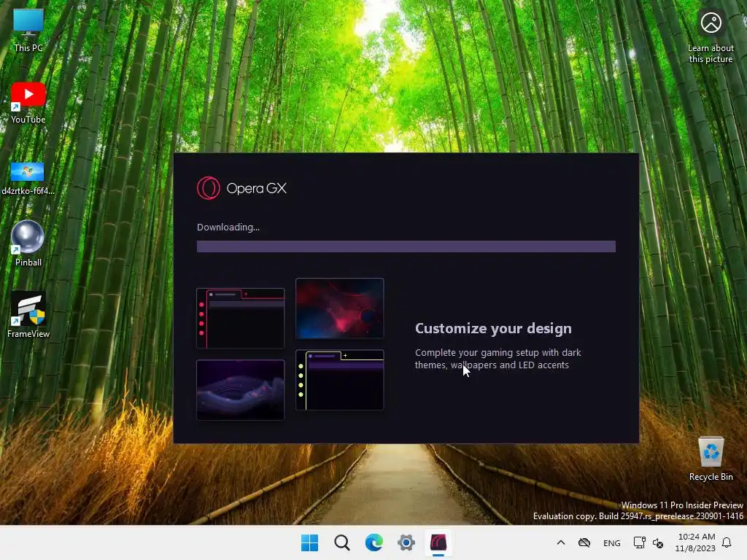This screenshot has width=747, height=560.
Task: Select the FrameView desktop shortcut
Action: click(x=28, y=314)
